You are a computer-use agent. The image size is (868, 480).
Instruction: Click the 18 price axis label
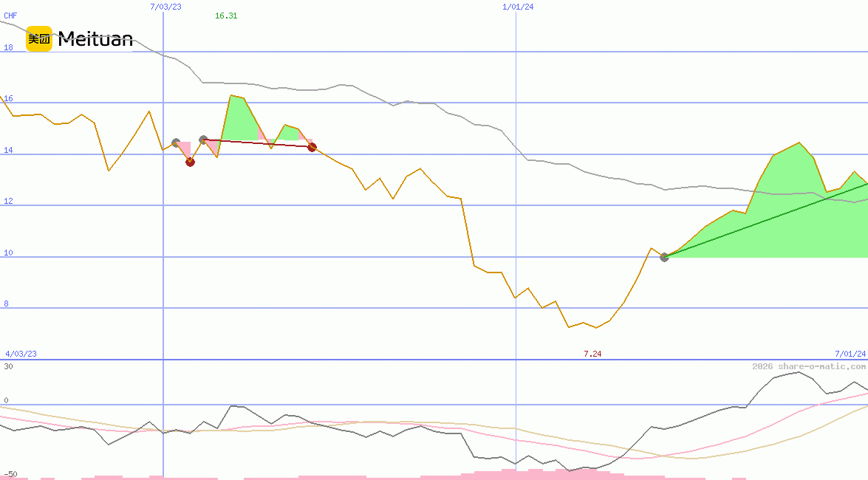point(9,47)
